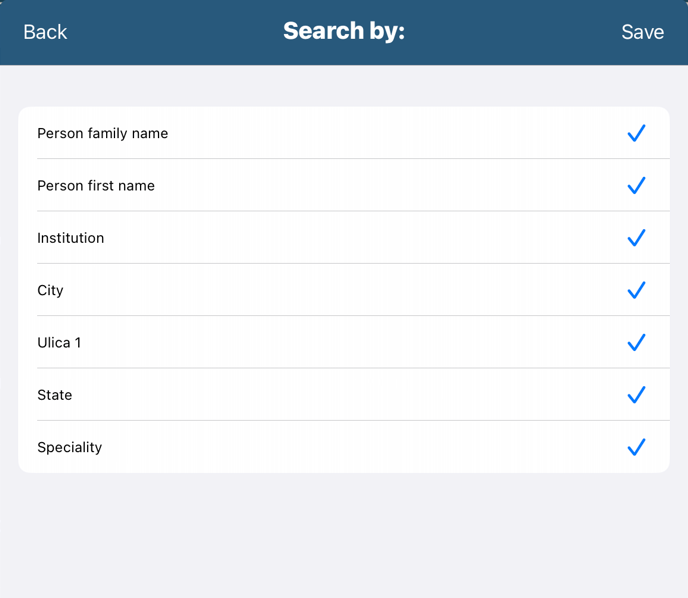Click the "City" row label

click(x=50, y=290)
